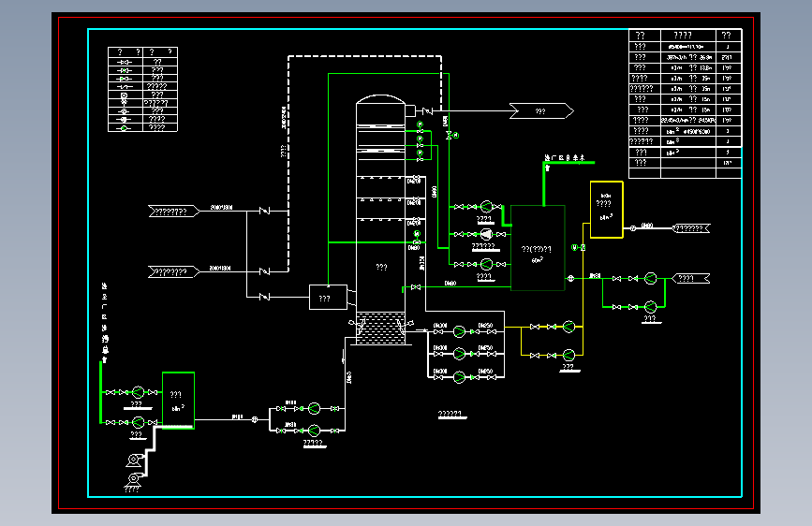Click the upper pump feeding the lower-left green tank

[x=138, y=392]
